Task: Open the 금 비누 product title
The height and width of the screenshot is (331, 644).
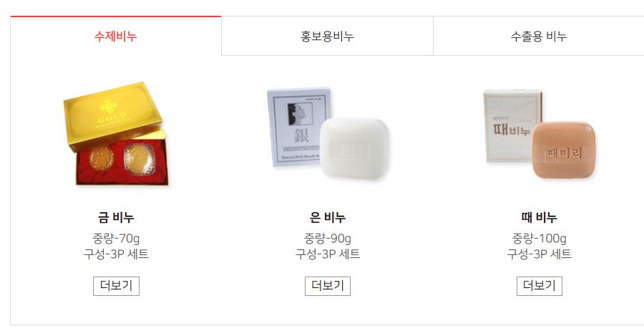Action: (116, 217)
